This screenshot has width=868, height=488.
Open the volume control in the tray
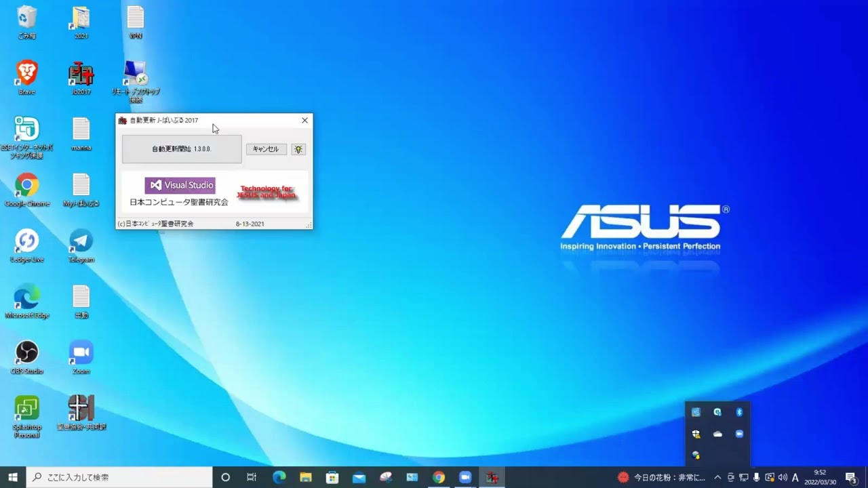pos(783,477)
